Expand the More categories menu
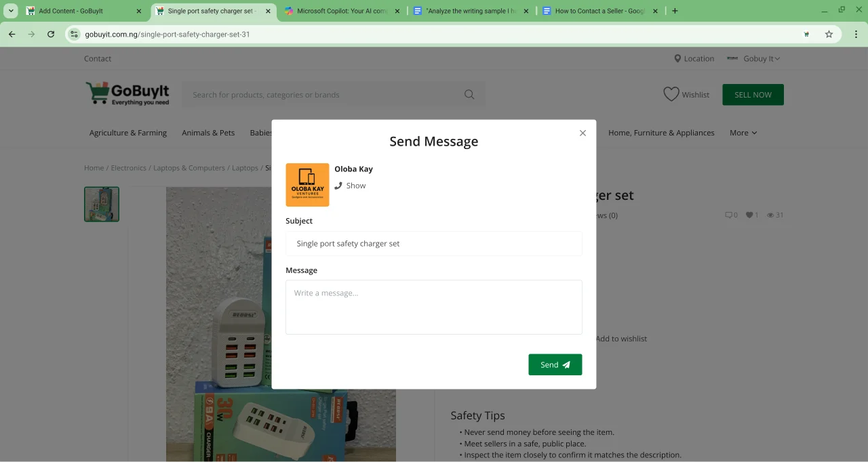Viewport: 868px width, 462px height. tap(743, 133)
